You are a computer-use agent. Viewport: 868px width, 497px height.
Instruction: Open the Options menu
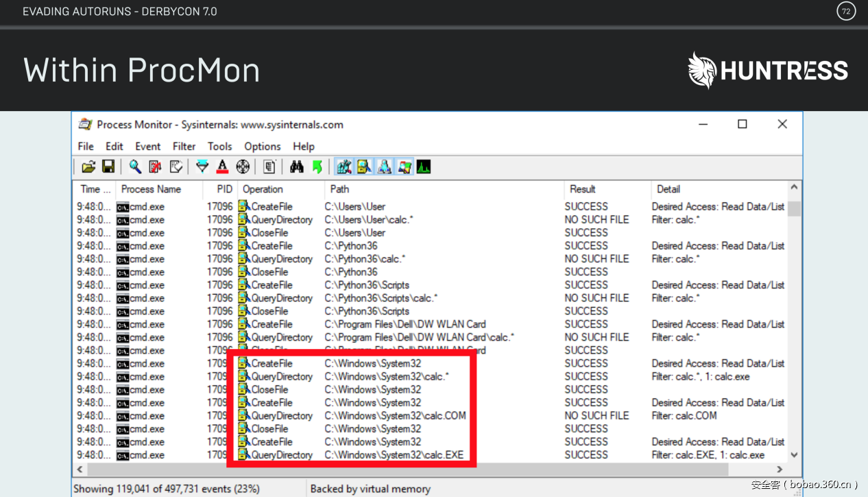click(263, 146)
